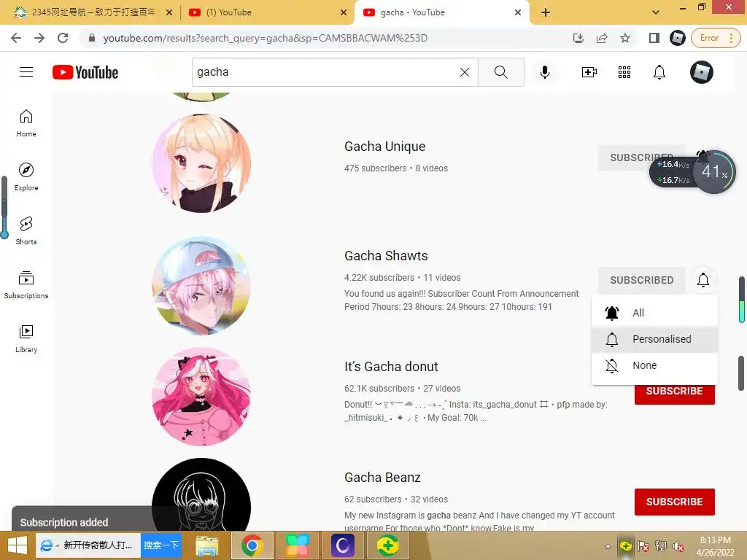Viewport: 747px width, 560px height.
Task: Open the Chrome Error update menu
Action: (716, 38)
